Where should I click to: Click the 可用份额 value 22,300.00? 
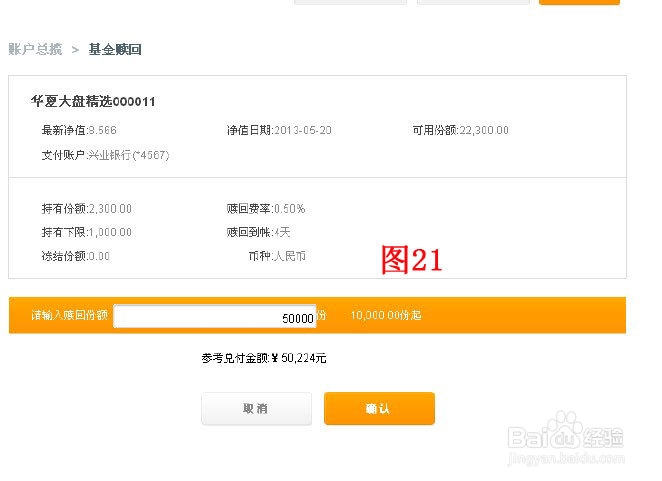click(x=484, y=130)
